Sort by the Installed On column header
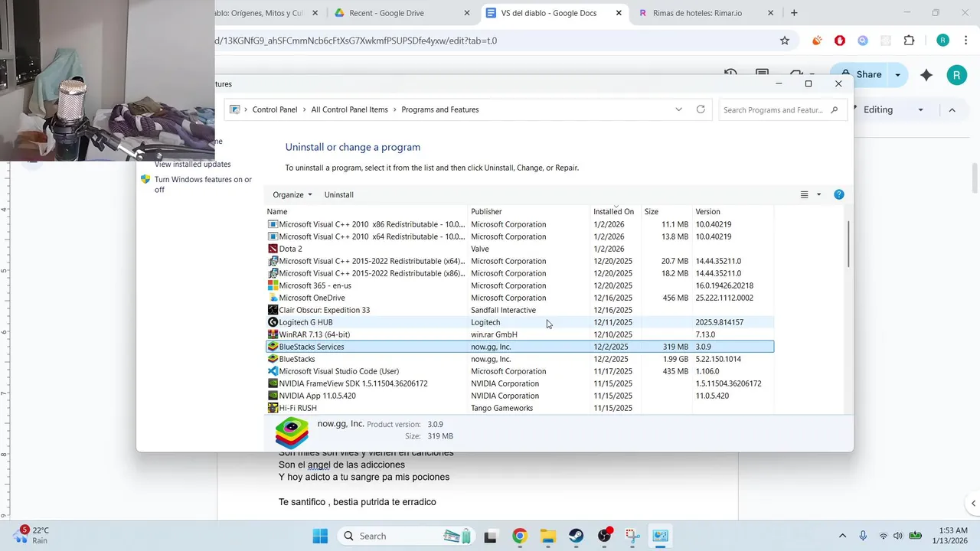 tap(616, 211)
